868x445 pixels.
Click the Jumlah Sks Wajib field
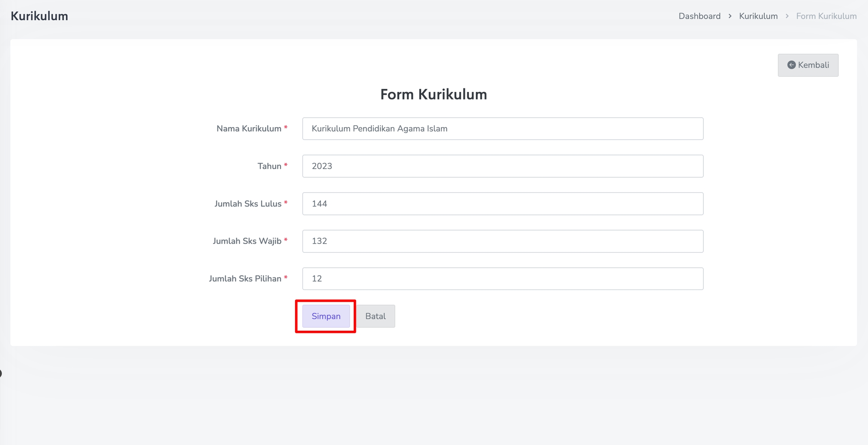coord(503,241)
